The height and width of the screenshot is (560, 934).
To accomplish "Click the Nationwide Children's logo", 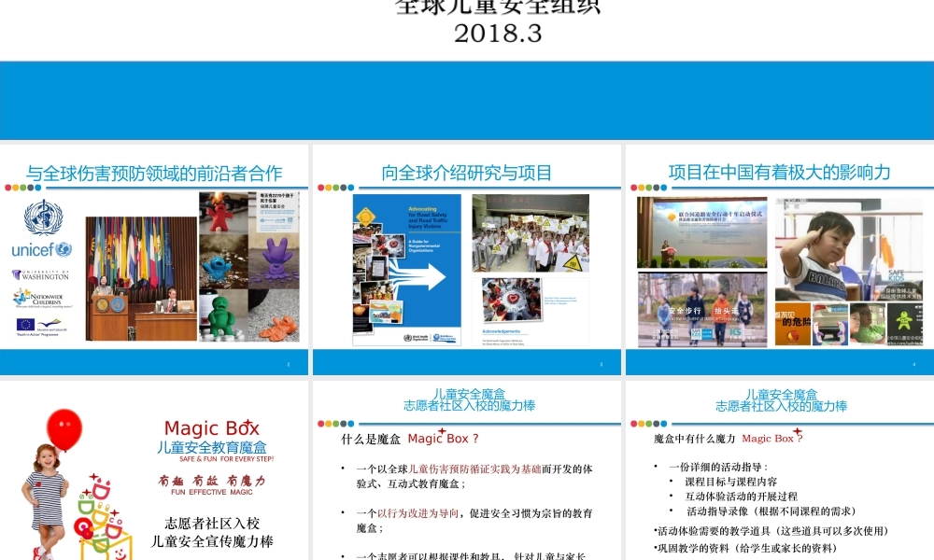I will tap(41, 298).
